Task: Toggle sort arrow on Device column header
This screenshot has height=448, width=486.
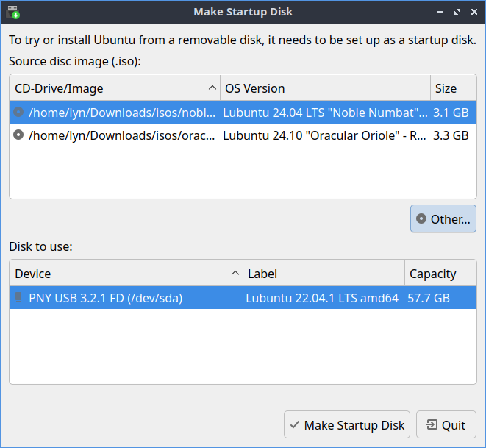Action: point(235,274)
